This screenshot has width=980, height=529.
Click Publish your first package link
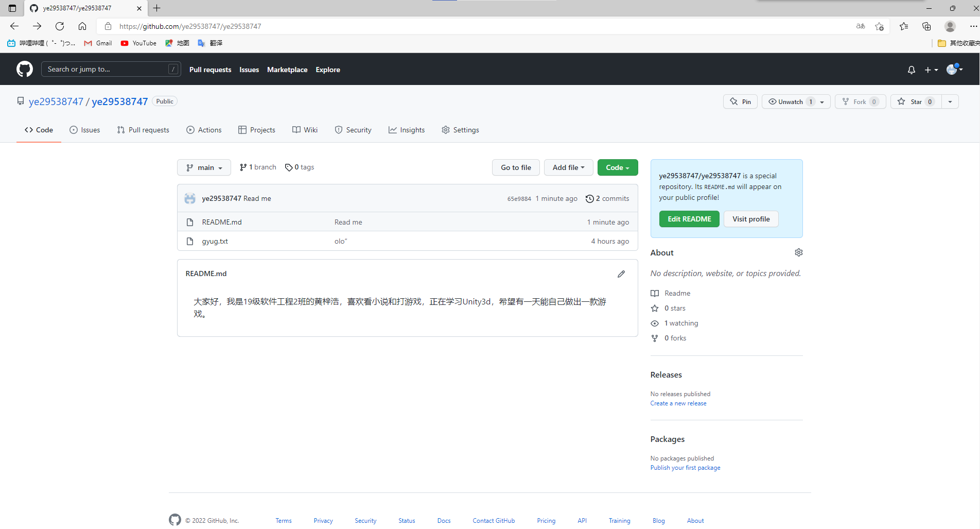(685, 468)
